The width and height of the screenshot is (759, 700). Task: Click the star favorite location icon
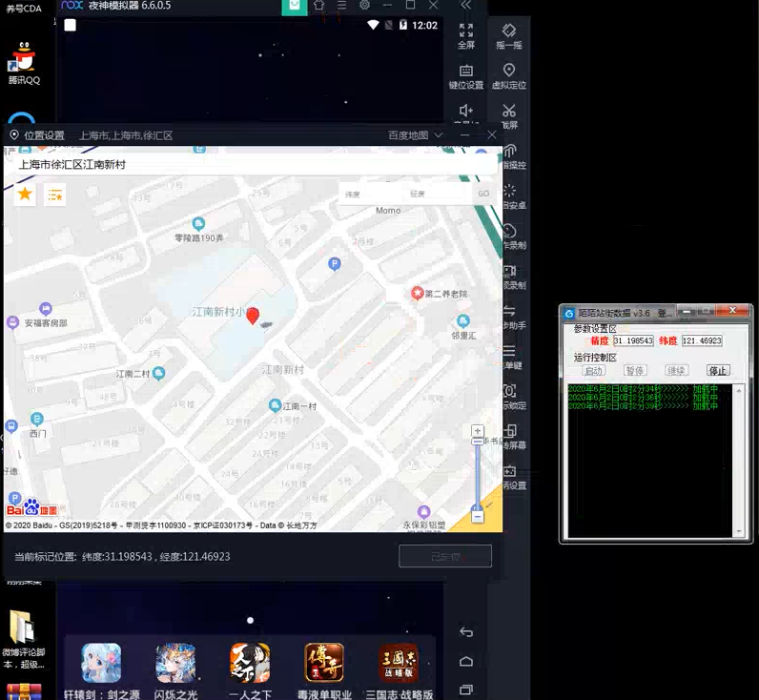tap(25, 195)
